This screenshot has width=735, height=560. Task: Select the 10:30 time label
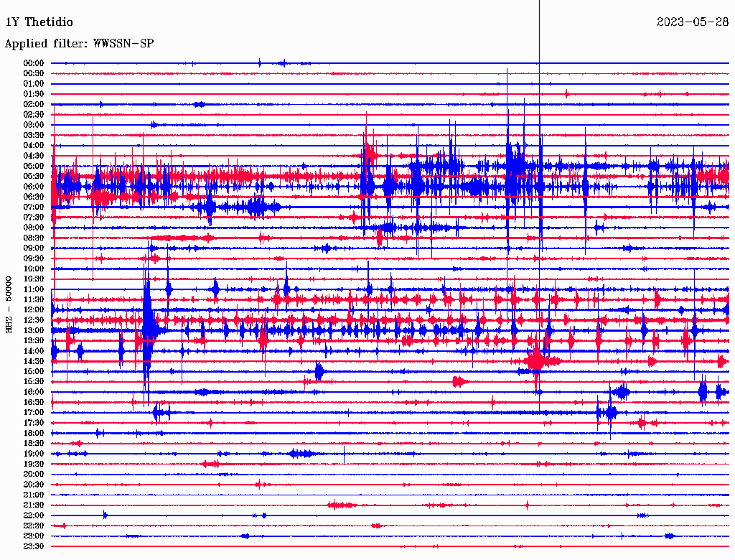(34, 279)
